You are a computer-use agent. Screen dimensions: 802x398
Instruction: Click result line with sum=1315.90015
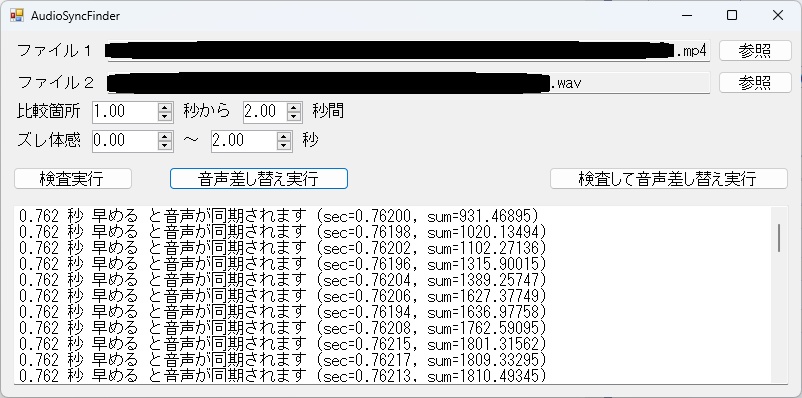(283, 264)
